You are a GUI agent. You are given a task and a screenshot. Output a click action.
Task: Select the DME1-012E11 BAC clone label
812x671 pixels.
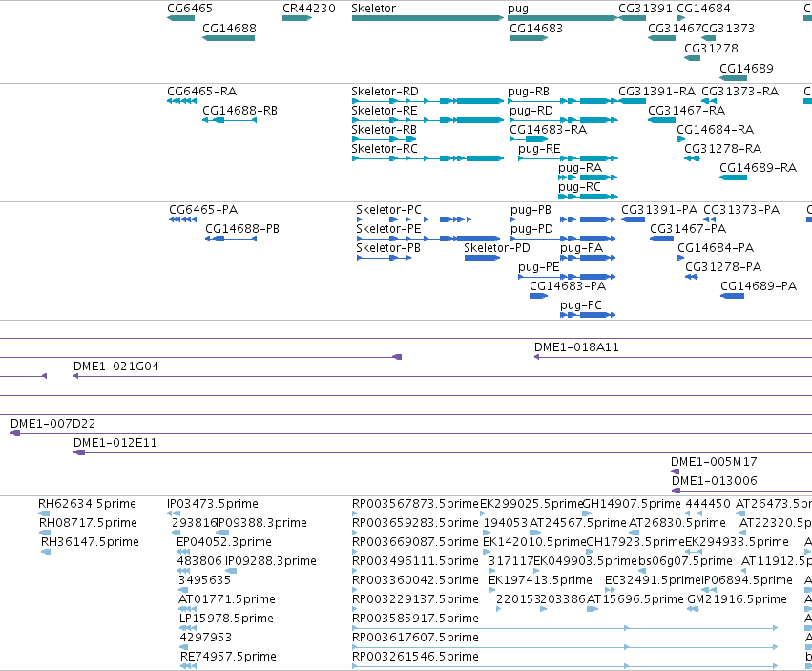[115, 443]
